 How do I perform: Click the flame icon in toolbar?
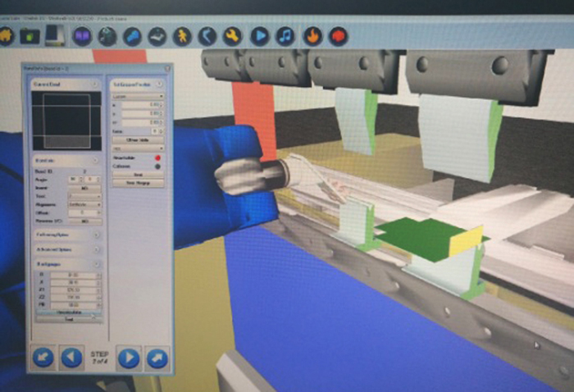coord(312,36)
